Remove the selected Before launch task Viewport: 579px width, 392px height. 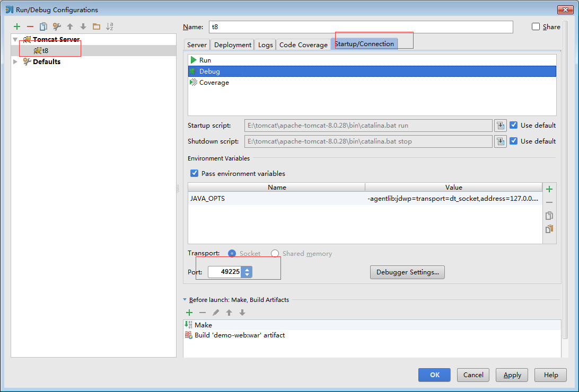point(203,313)
